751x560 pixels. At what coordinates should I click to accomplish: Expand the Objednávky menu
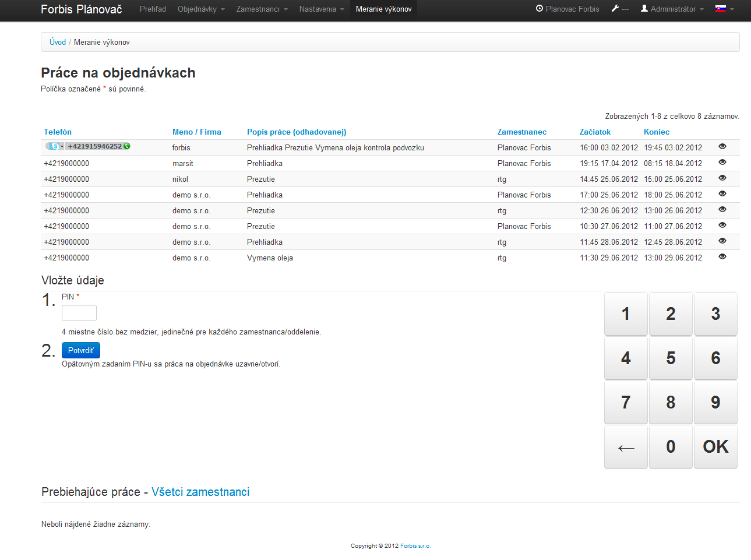201,9
